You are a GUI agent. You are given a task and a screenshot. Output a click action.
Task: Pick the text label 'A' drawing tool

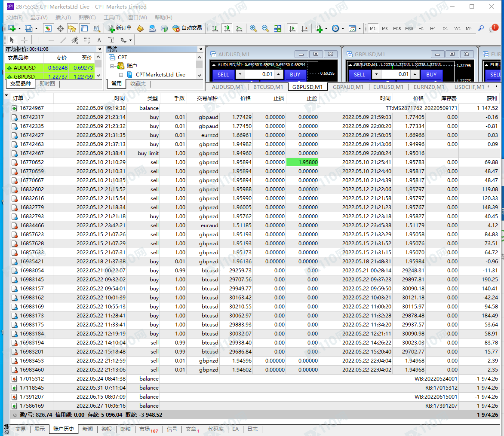coord(99,40)
